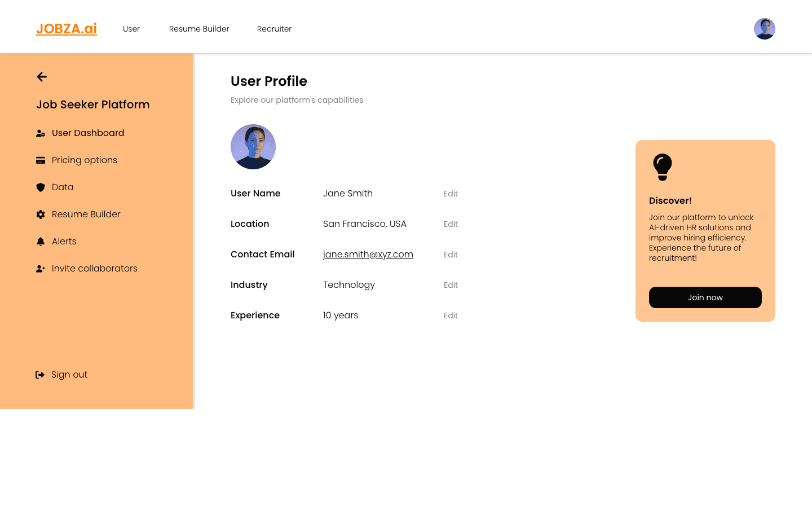Click 'Explore our platform's capabilities' subtitle
The image size is (812, 508).
pos(297,100)
